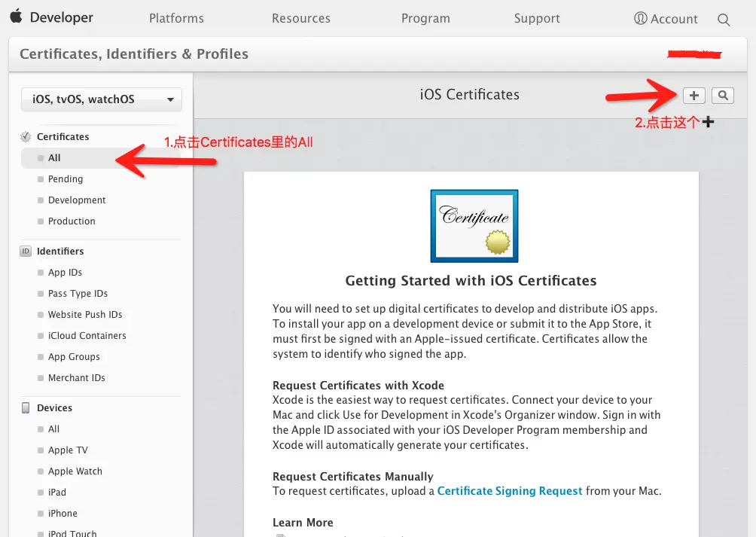Click the Identifiers ID icon

point(26,251)
